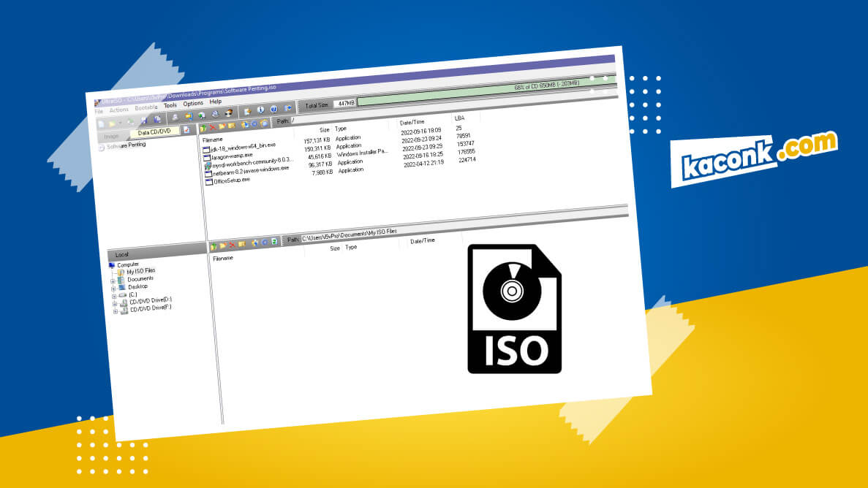Screen dimensions: 868x488
Task: Expand the Documents tree node
Action: pyautogui.click(x=113, y=281)
